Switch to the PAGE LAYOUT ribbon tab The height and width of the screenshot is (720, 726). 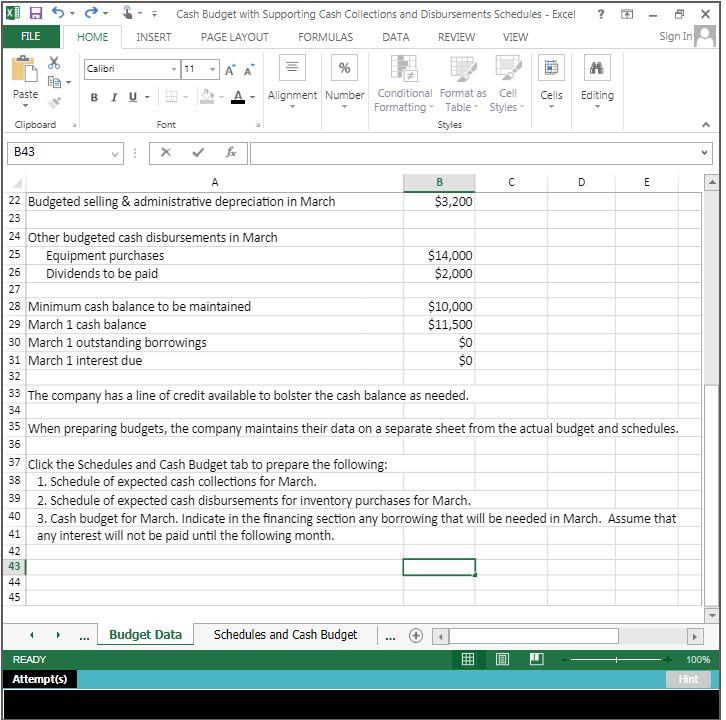(235, 37)
